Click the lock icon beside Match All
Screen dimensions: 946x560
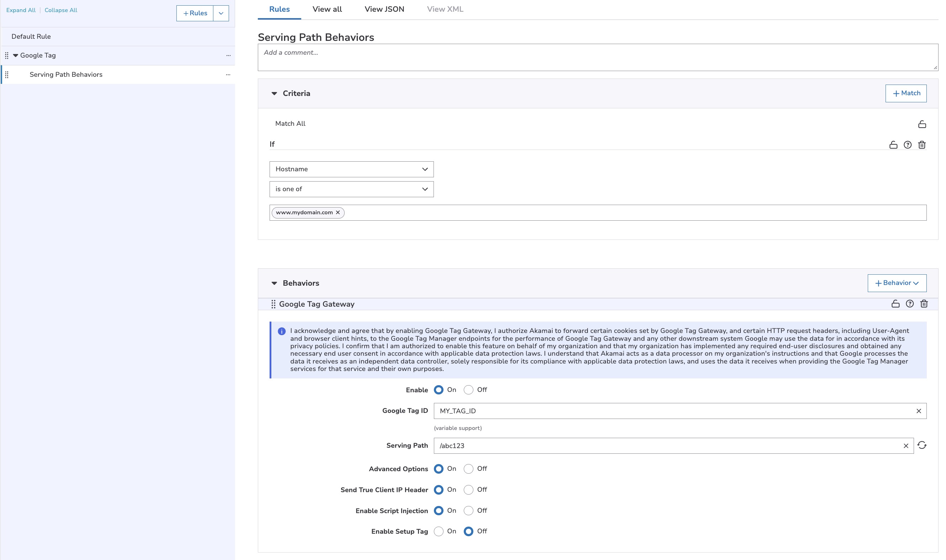922,124
